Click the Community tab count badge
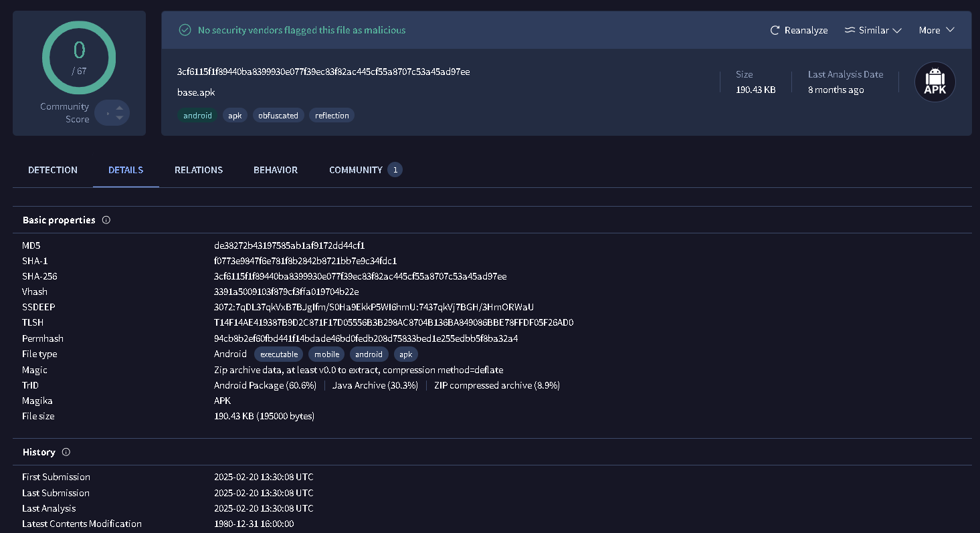 [395, 170]
